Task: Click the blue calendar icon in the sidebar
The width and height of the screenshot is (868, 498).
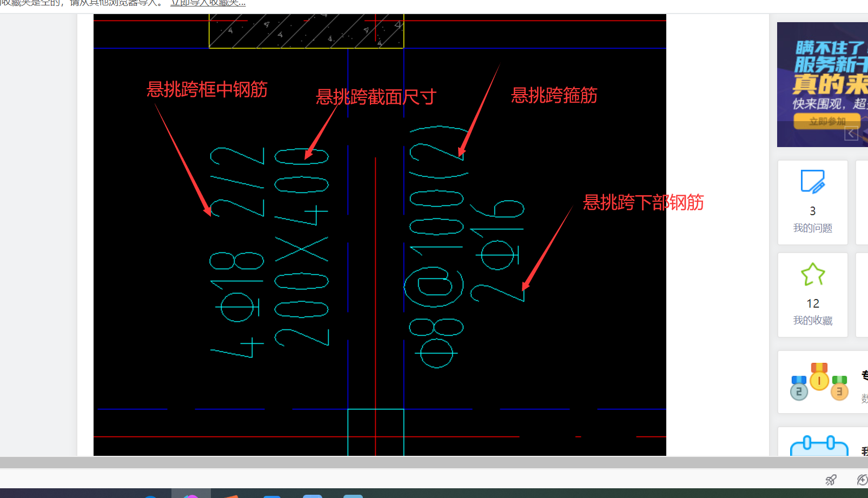Action: [819, 446]
